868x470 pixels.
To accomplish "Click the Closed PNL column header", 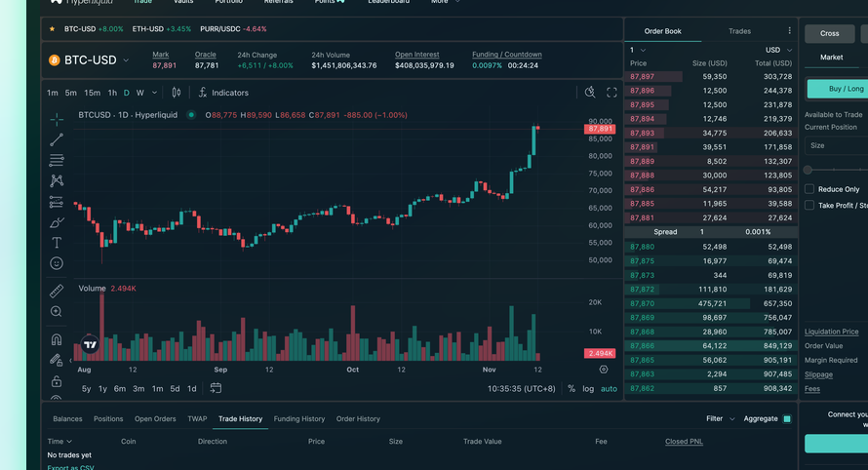I will coord(684,441).
